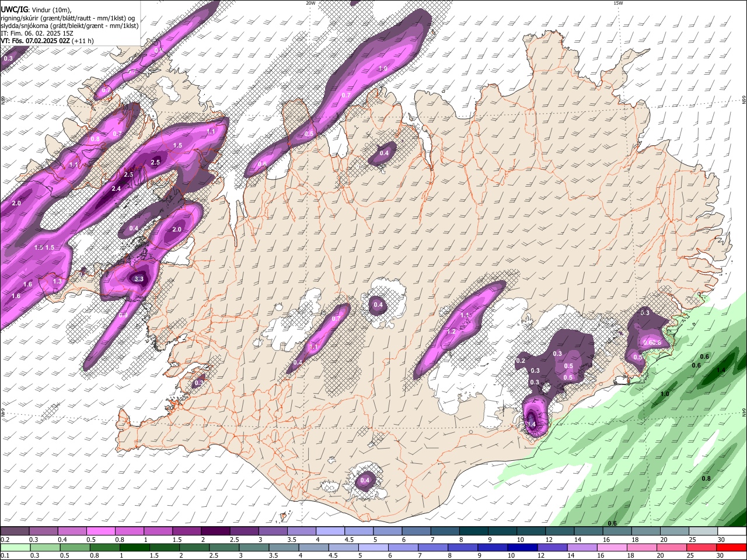Click the light grey 25 swatch, upper legend row
Screen dimensions: 747x560
tap(703, 531)
